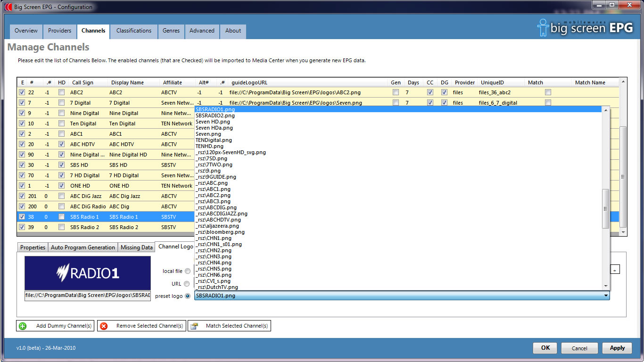Click the channel table scroll down arrow
644x362 pixels.
[x=623, y=232]
